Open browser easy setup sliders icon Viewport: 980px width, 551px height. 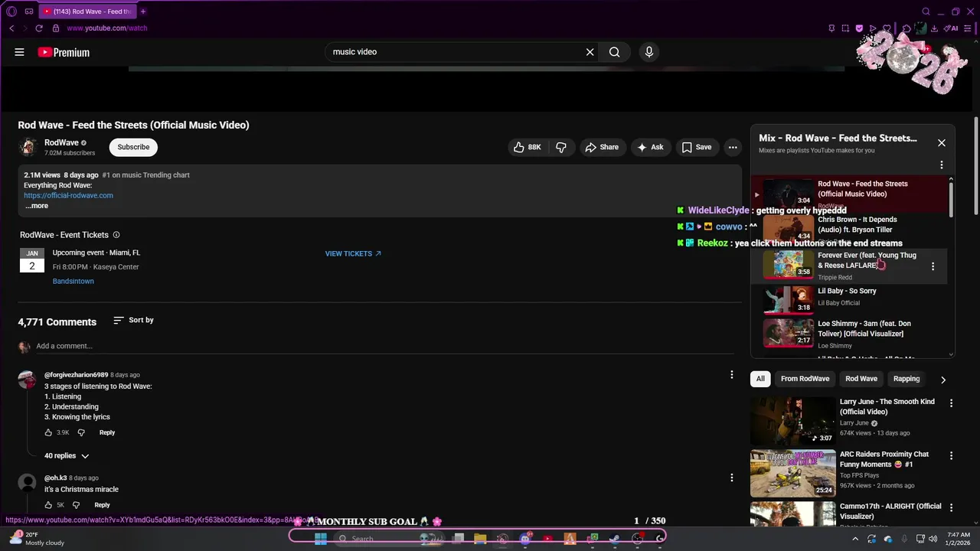coord(969,28)
